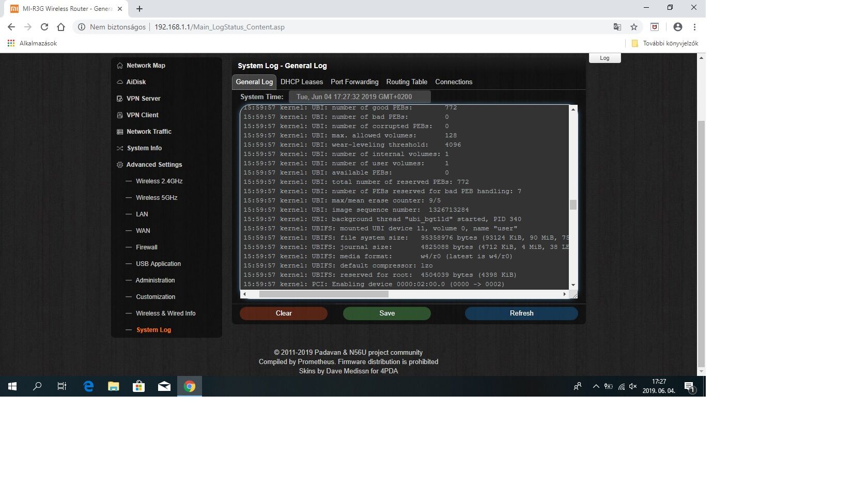This screenshot has width=868, height=488.
Task: Refresh the system log
Action: [521, 313]
